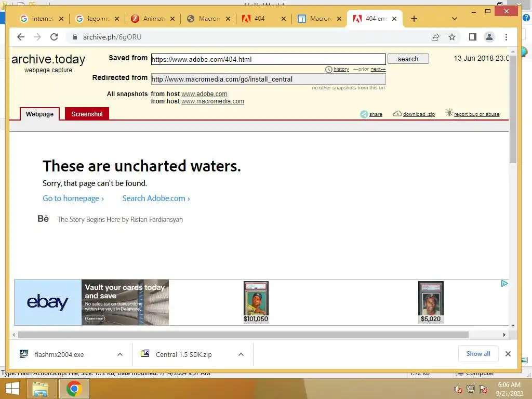532x399 pixels.
Task: Click 'Go to homepage' link
Action: pos(73,198)
